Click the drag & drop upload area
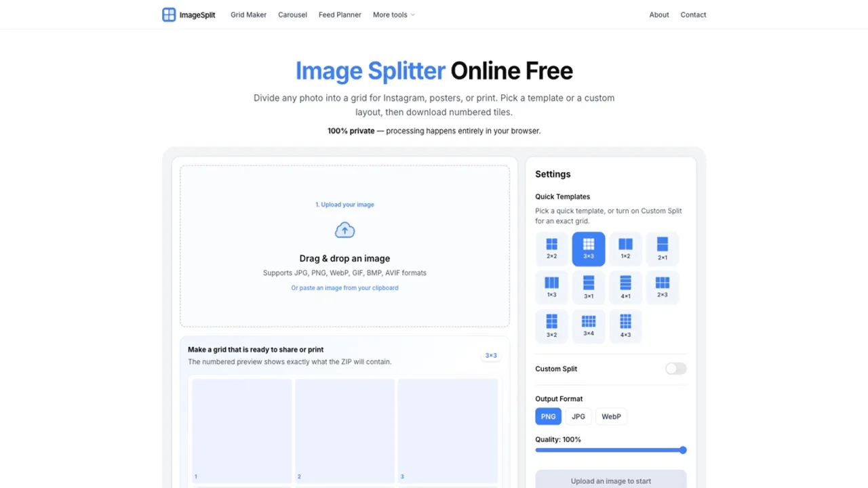The height and width of the screenshot is (488, 868). (x=344, y=246)
